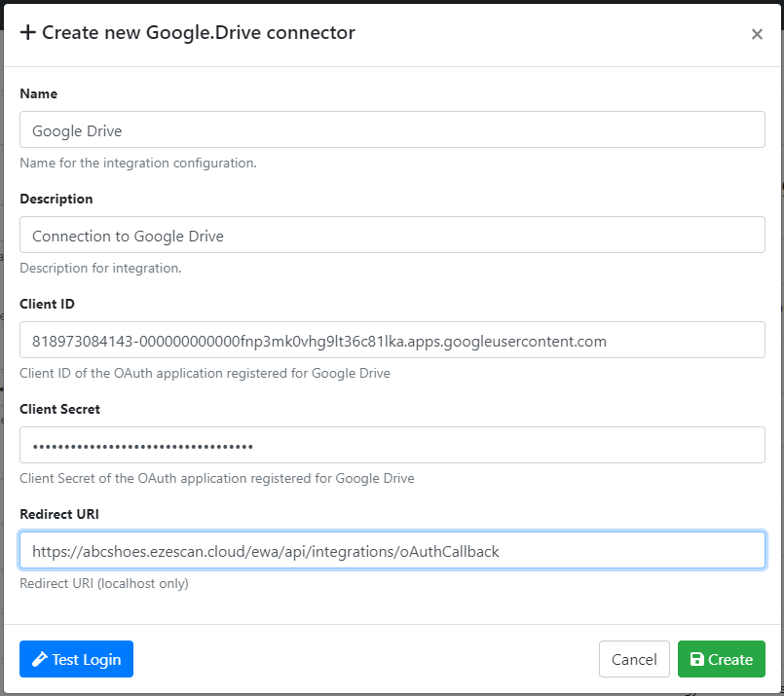The height and width of the screenshot is (696, 784).
Task: Click the wand icon on Test Login
Action: point(40,660)
